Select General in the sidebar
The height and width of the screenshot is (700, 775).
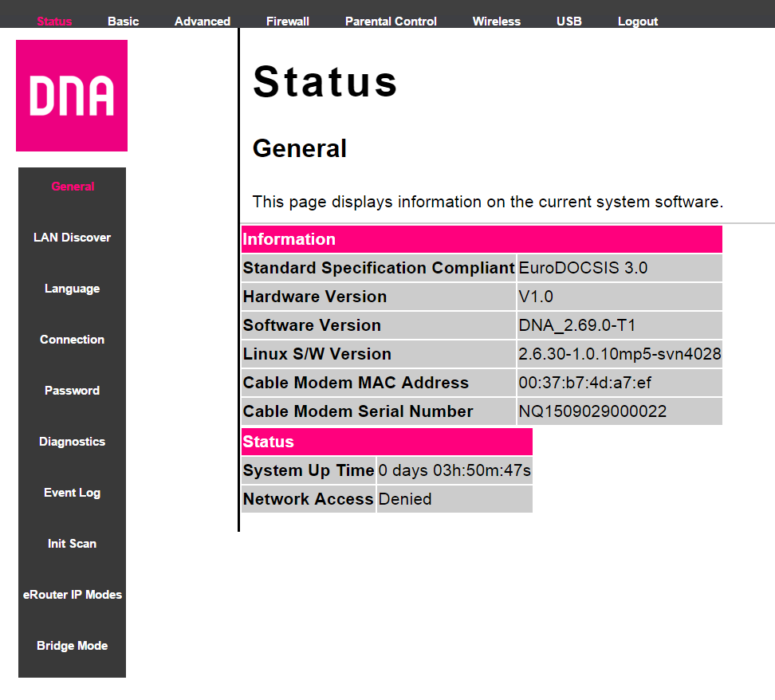(73, 187)
